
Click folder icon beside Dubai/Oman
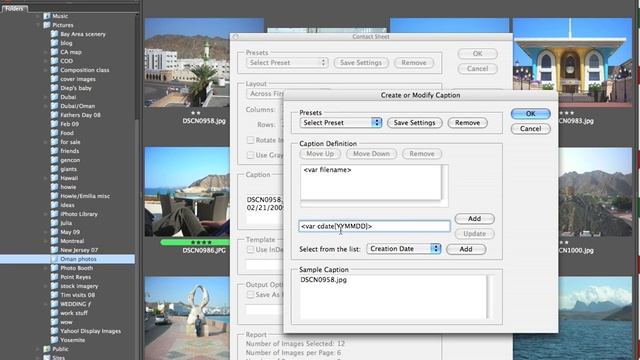tap(54, 106)
